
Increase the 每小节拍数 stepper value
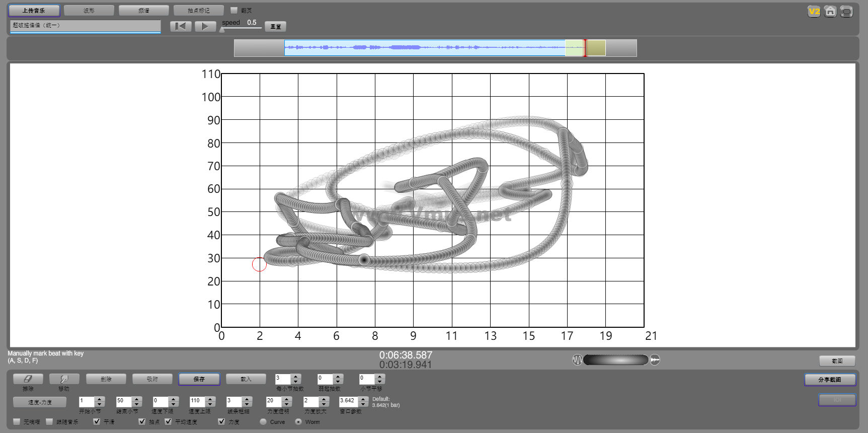click(x=296, y=376)
